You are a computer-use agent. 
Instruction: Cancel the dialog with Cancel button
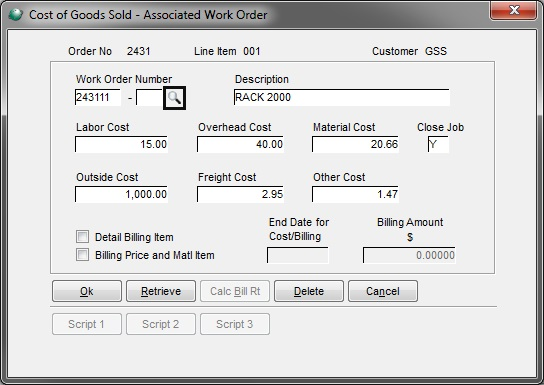(x=383, y=291)
